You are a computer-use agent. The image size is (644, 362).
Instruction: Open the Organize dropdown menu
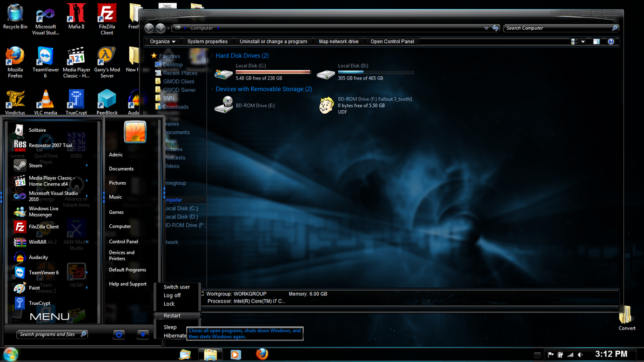163,42
